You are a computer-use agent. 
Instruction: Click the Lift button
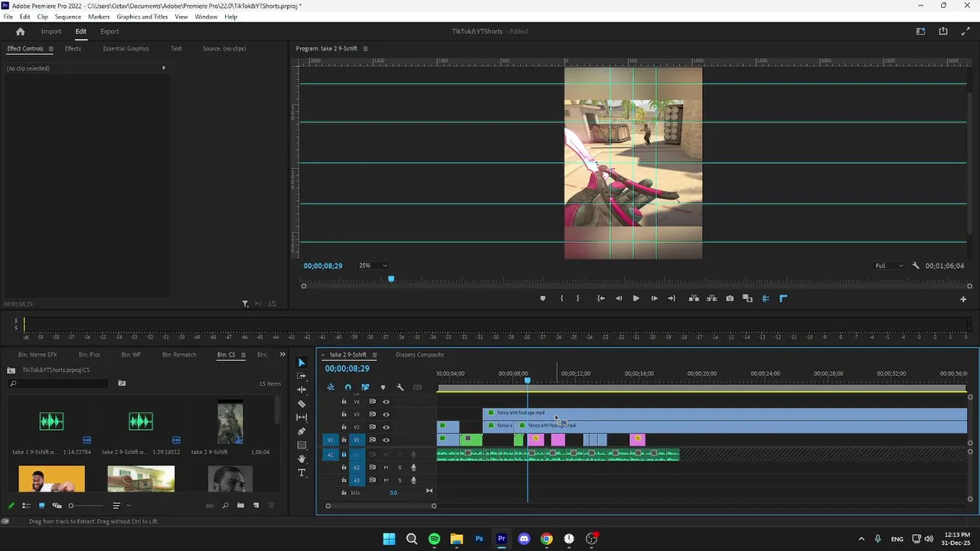[694, 298]
